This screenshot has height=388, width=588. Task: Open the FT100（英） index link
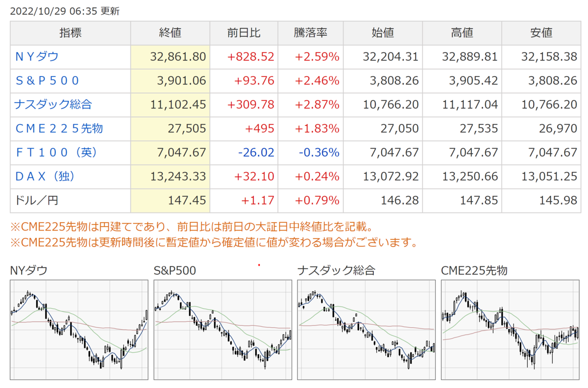coord(56,153)
